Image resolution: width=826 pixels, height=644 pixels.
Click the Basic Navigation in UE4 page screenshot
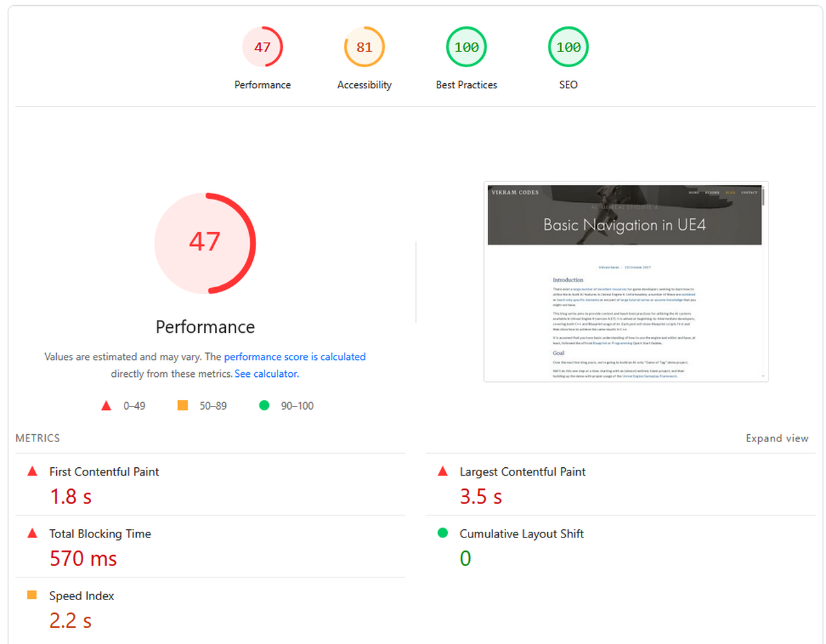tap(625, 282)
